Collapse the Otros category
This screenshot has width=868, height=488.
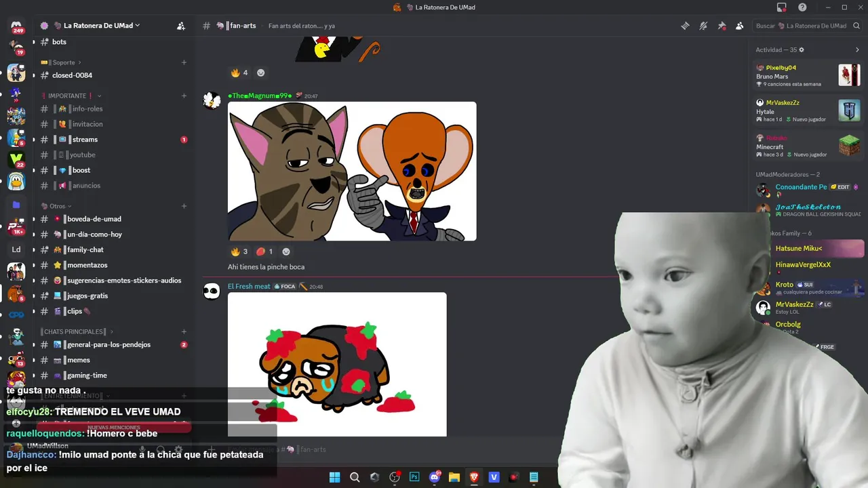(56, 206)
